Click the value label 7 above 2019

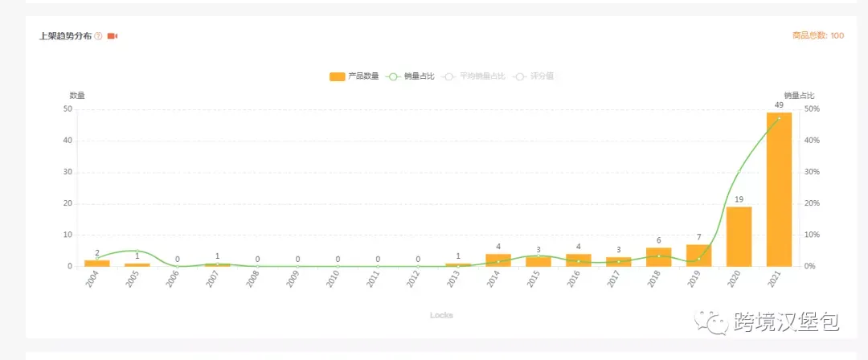click(x=698, y=237)
